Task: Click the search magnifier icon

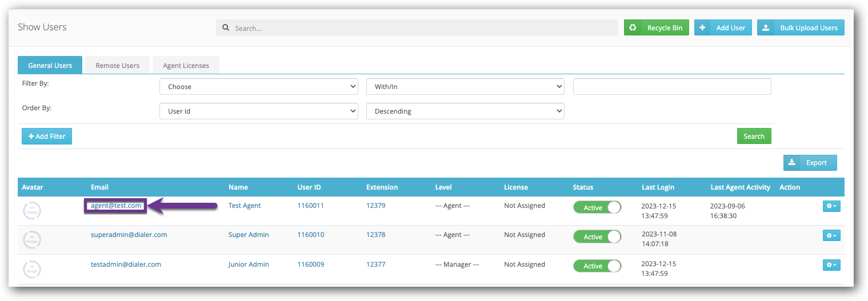Action: (226, 27)
